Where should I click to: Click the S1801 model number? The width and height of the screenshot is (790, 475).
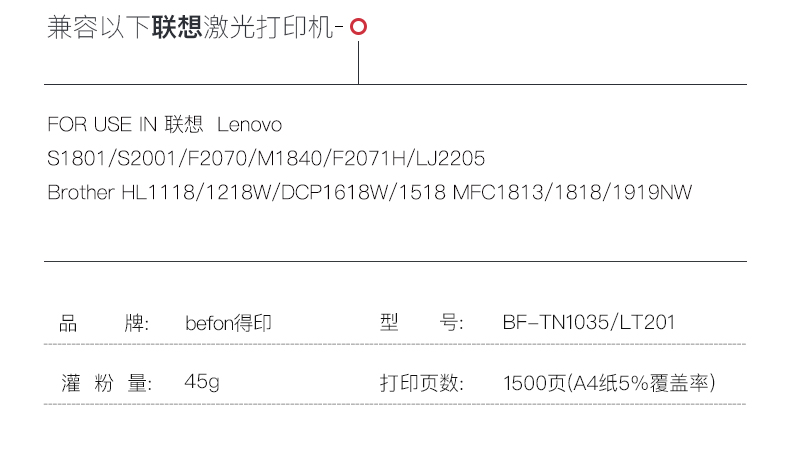coord(75,159)
